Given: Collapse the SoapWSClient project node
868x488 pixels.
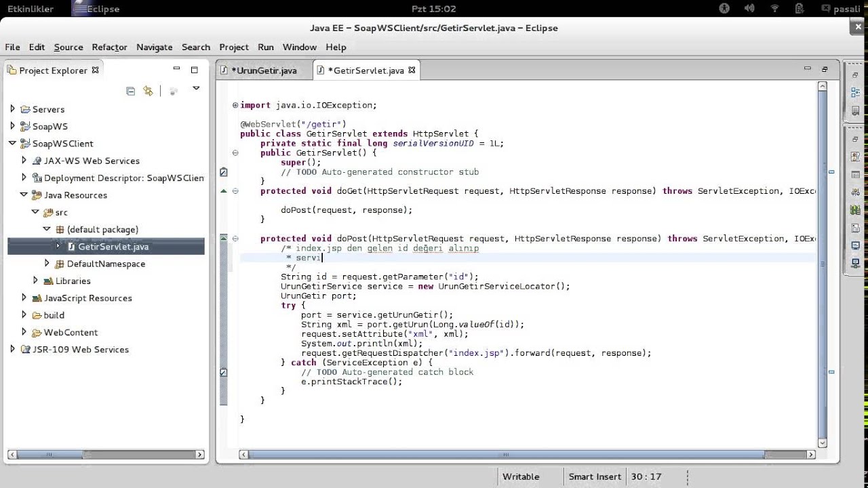Looking at the screenshot, I should coord(12,143).
